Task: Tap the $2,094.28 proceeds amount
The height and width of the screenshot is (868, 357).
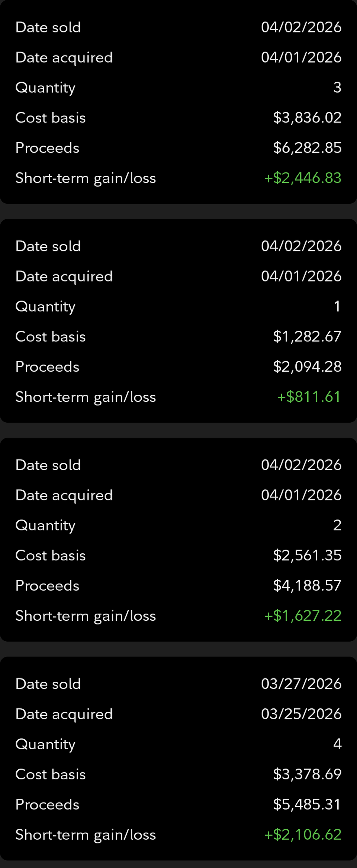Action: click(x=307, y=367)
